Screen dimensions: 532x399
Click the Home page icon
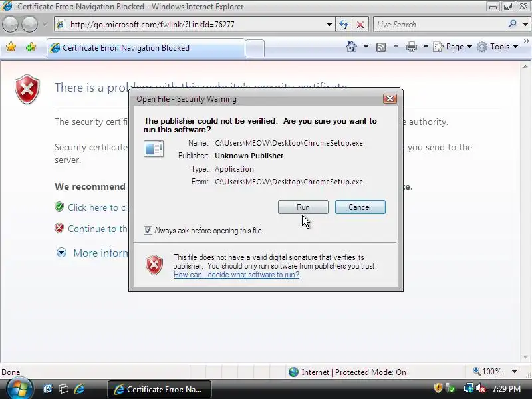point(352,47)
